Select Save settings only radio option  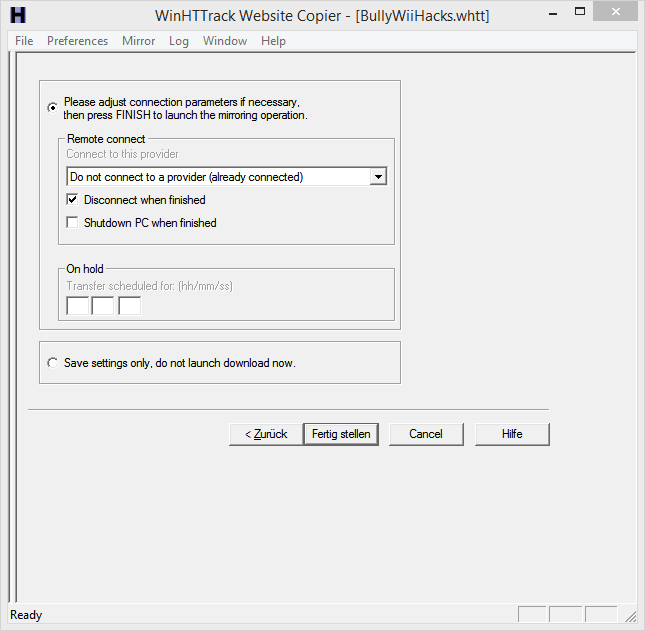tap(52, 363)
